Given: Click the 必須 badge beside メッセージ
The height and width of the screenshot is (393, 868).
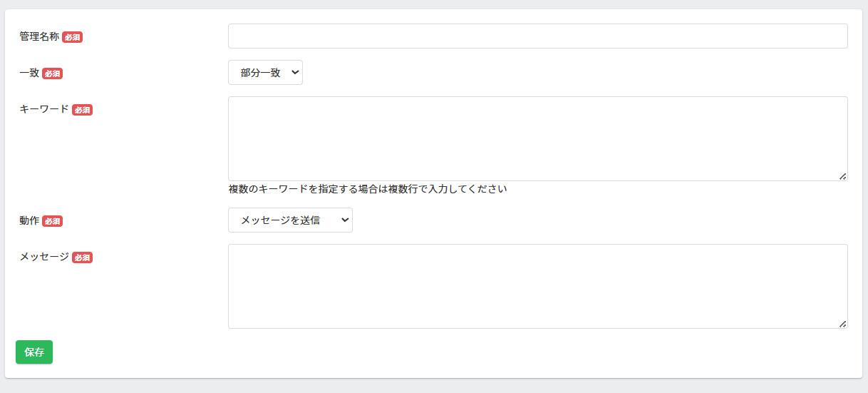Looking at the screenshot, I should tap(82, 257).
